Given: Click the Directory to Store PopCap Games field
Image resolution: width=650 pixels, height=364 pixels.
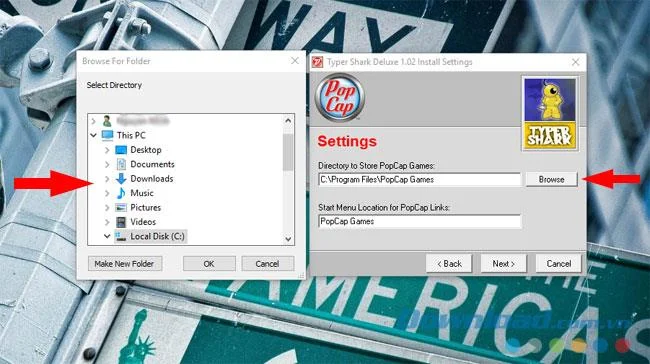Looking at the screenshot, I should click(419, 180).
